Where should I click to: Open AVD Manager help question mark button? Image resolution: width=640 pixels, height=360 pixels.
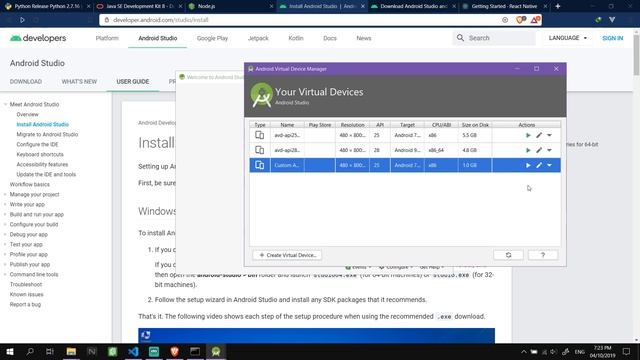(x=542, y=255)
